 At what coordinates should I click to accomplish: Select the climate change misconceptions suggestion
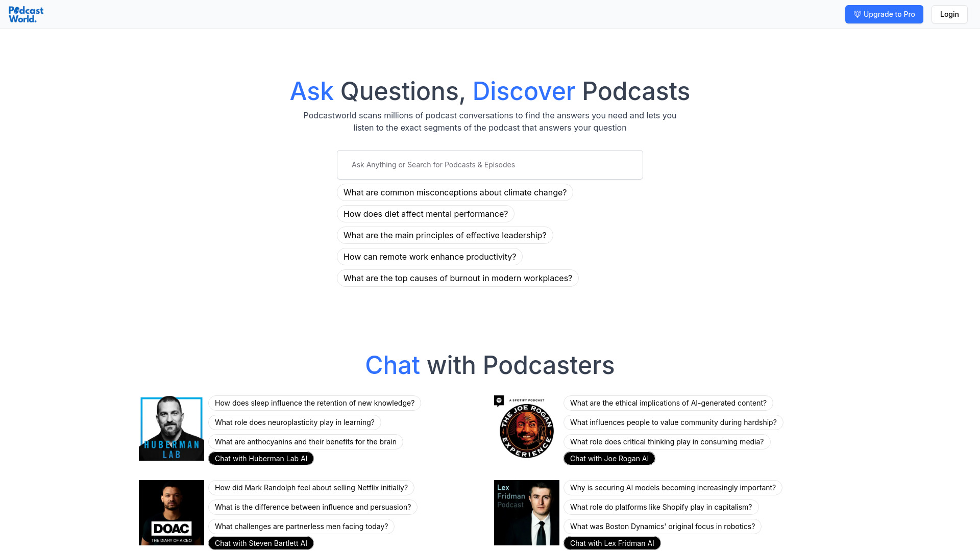(455, 192)
